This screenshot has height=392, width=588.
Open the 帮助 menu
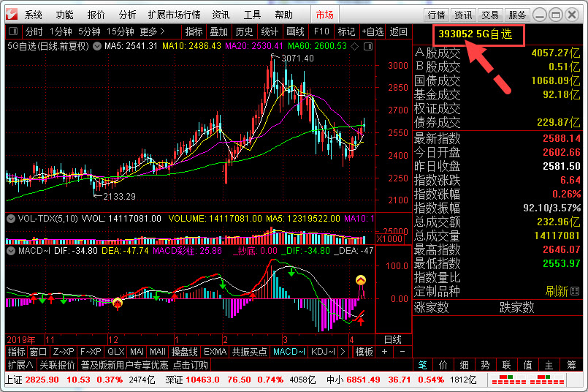283,15
